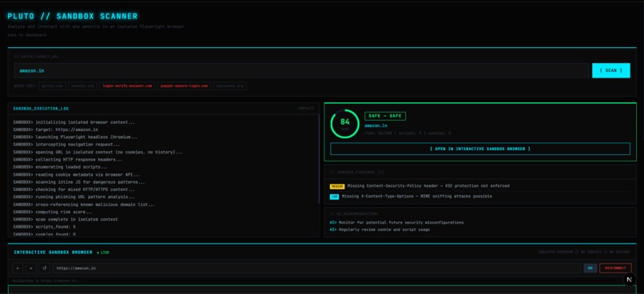Click log line 'computing risk score'
This screenshot has width=644, height=294.
click(x=53, y=212)
